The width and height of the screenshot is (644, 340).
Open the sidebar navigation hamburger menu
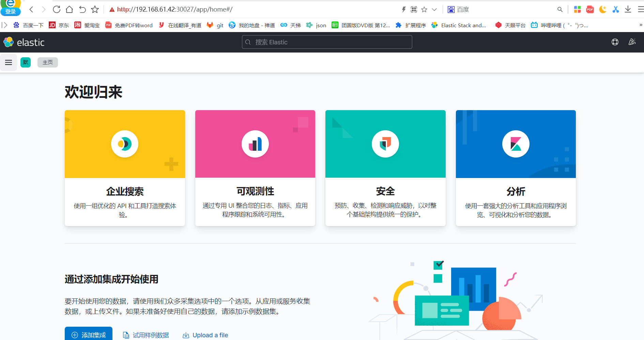click(9, 62)
